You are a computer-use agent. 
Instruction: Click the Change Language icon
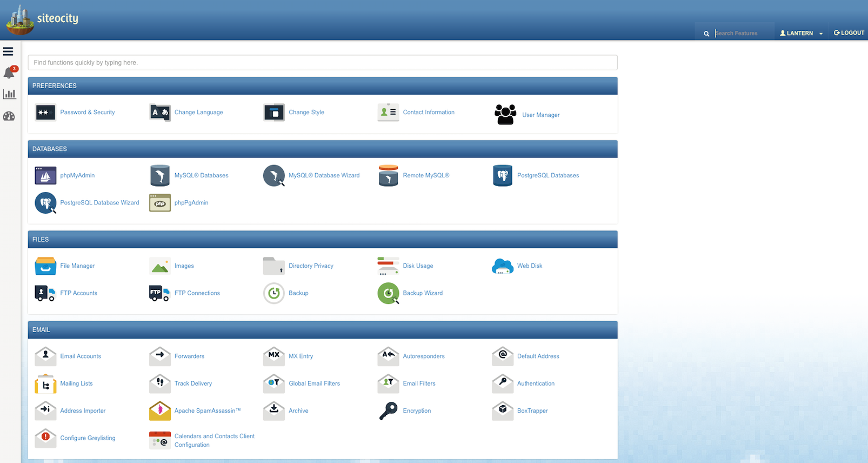tap(160, 113)
